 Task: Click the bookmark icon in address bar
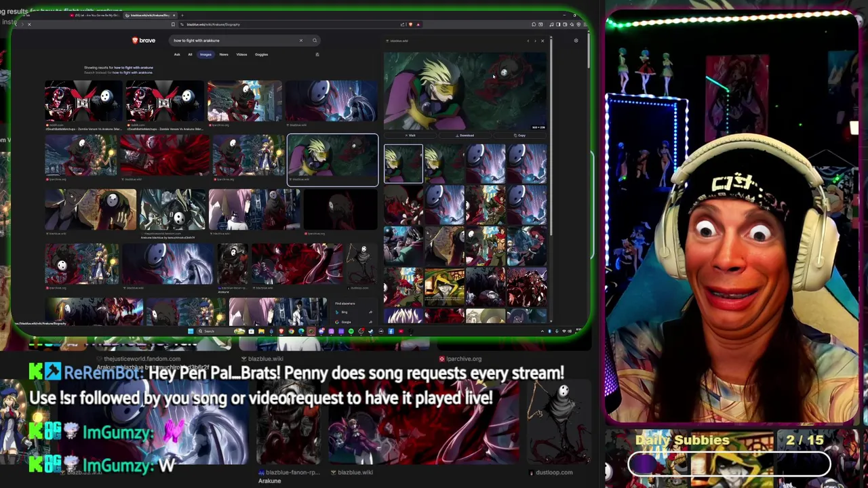tap(173, 24)
